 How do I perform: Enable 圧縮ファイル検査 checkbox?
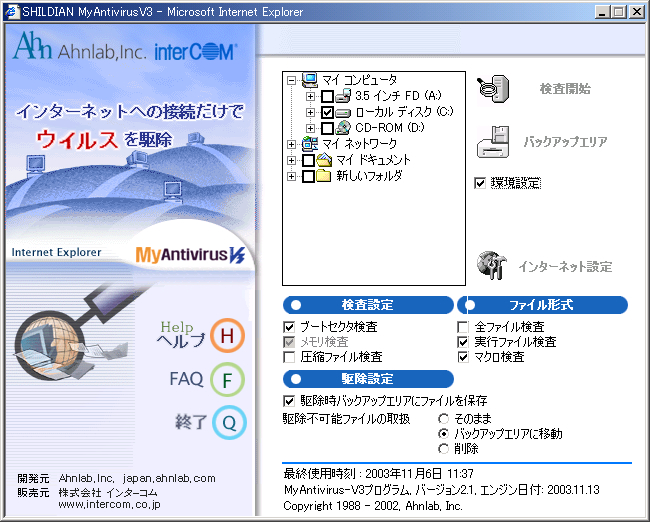289,357
